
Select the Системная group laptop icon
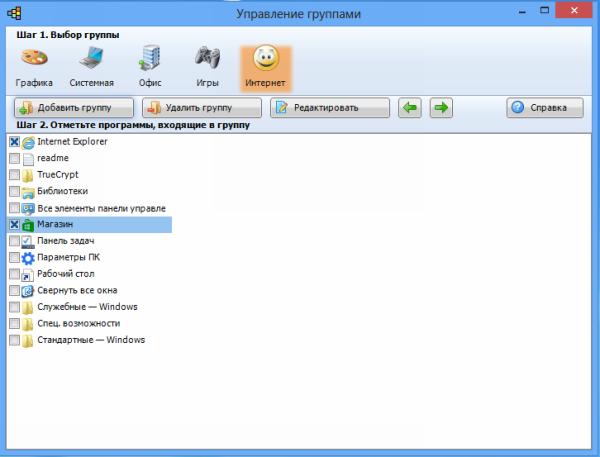(91, 57)
